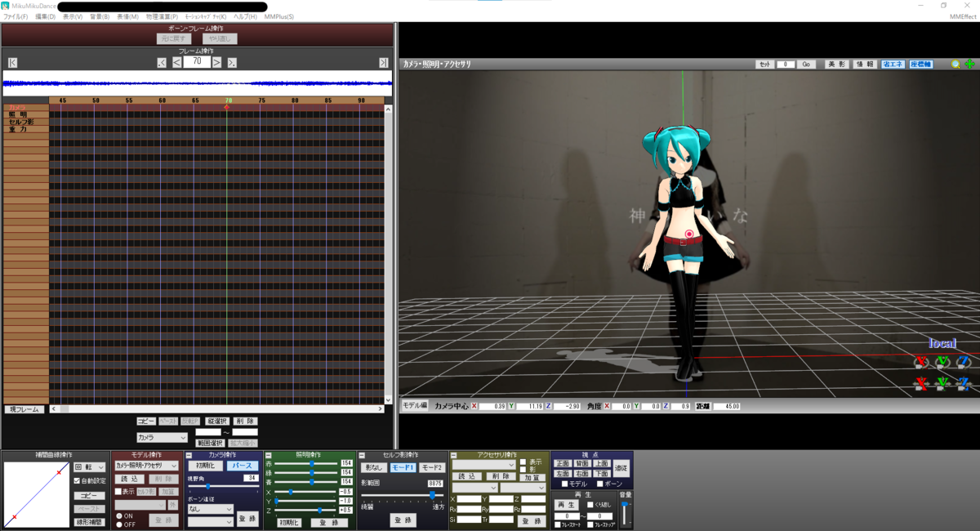Enable 影 checkbox in accessory panel

523,469
